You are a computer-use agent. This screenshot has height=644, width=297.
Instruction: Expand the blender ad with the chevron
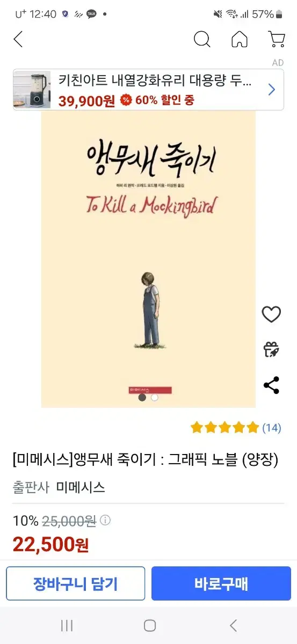(271, 90)
